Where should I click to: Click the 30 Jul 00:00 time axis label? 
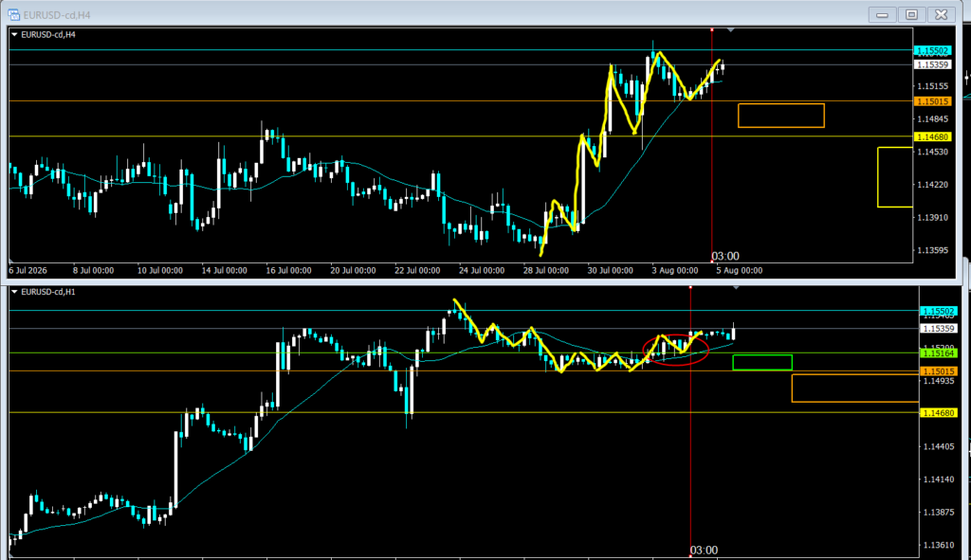coord(611,270)
